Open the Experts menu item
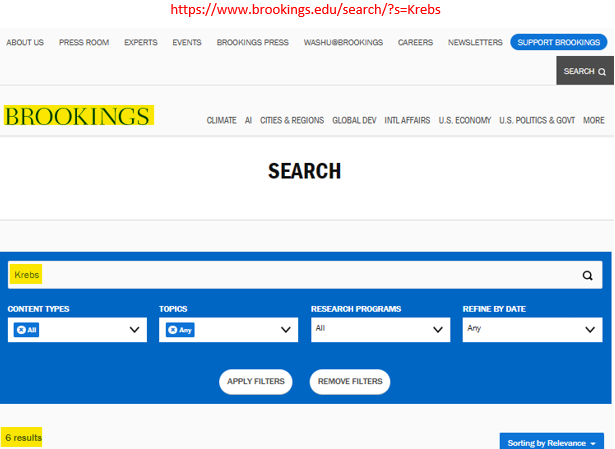This screenshot has width=615, height=449. pos(141,42)
